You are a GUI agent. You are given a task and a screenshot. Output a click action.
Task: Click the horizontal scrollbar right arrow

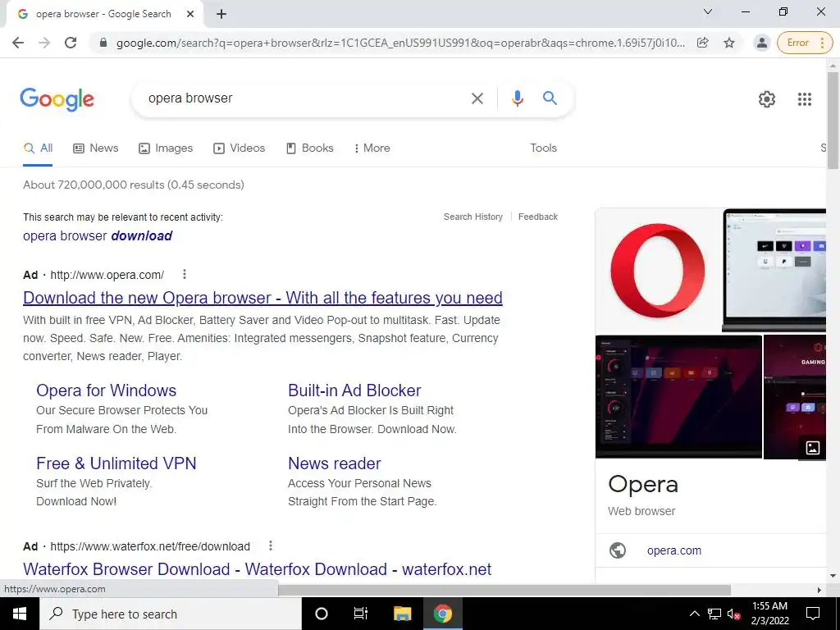[x=819, y=590]
